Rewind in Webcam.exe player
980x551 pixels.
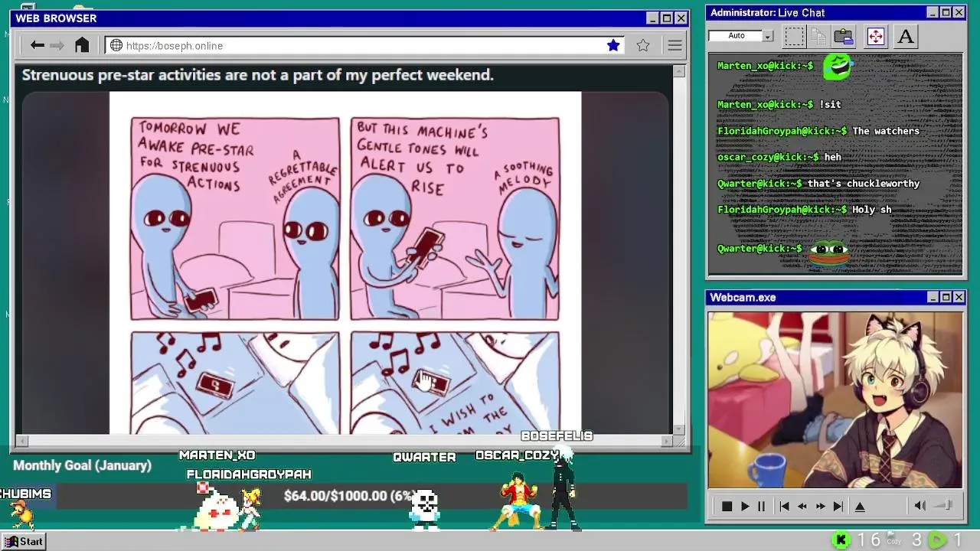[x=802, y=506]
